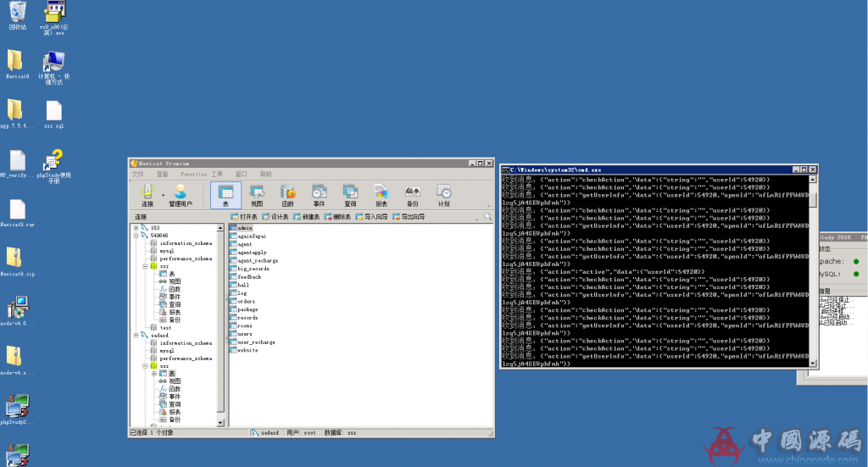
Task: Select the test database tree item
Action: [161, 327]
